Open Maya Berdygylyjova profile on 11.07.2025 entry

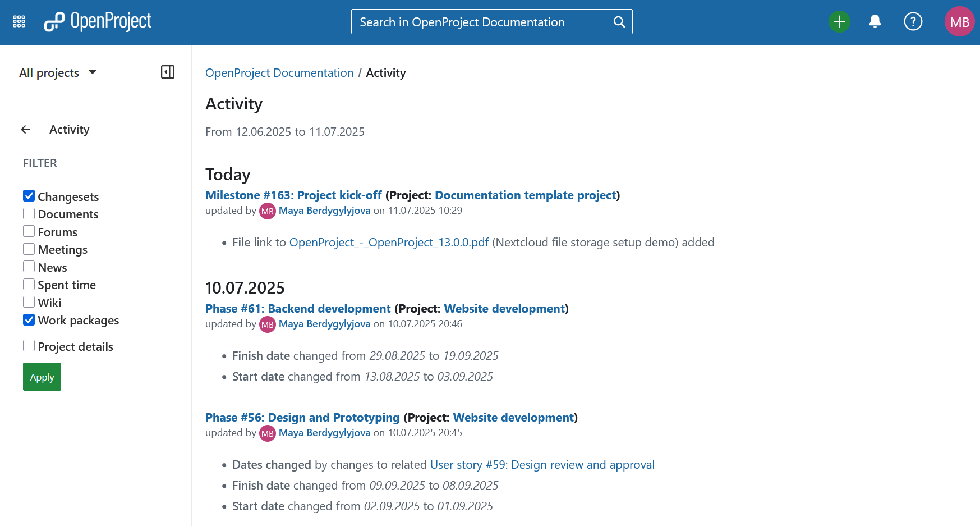coord(324,211)
